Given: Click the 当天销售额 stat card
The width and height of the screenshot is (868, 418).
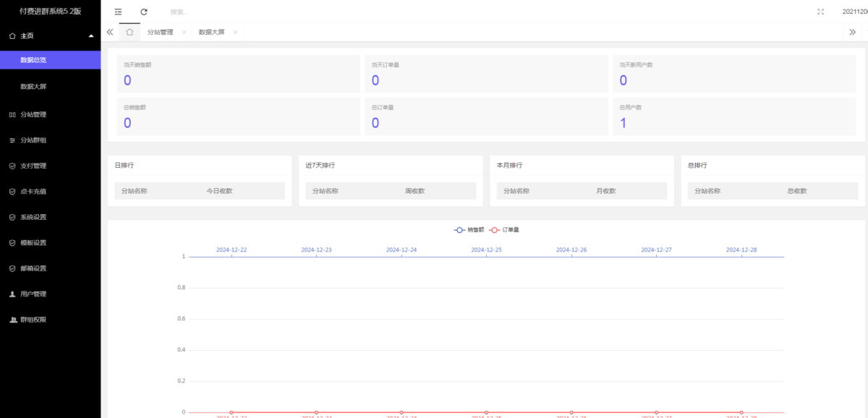Looking at the screenshot, I should [x=238, y=74].
